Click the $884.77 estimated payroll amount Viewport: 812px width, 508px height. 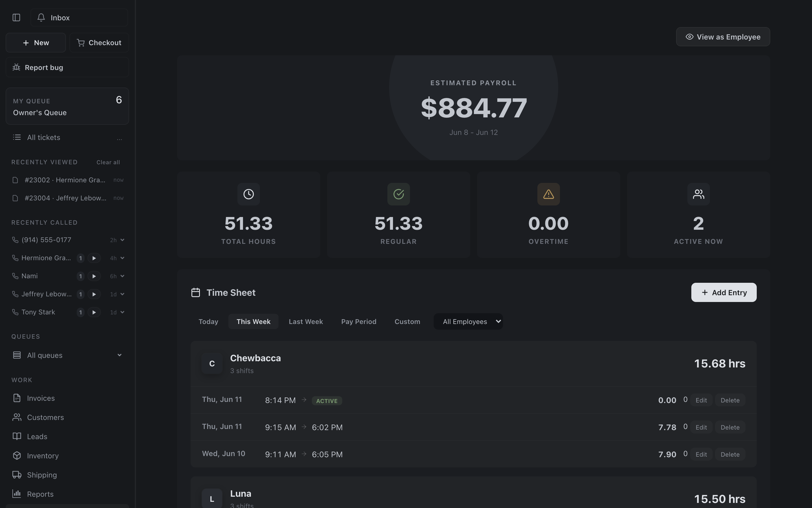[x=473, y=108]
